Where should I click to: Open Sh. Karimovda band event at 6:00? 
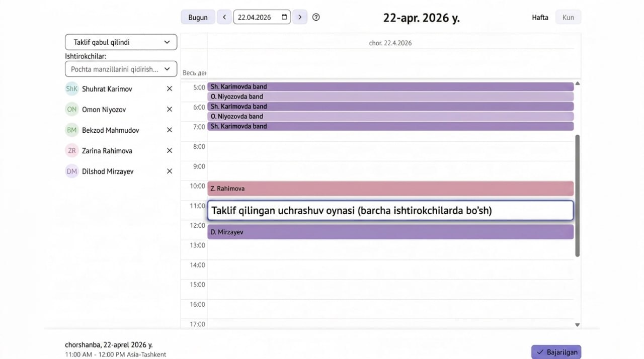390,106
